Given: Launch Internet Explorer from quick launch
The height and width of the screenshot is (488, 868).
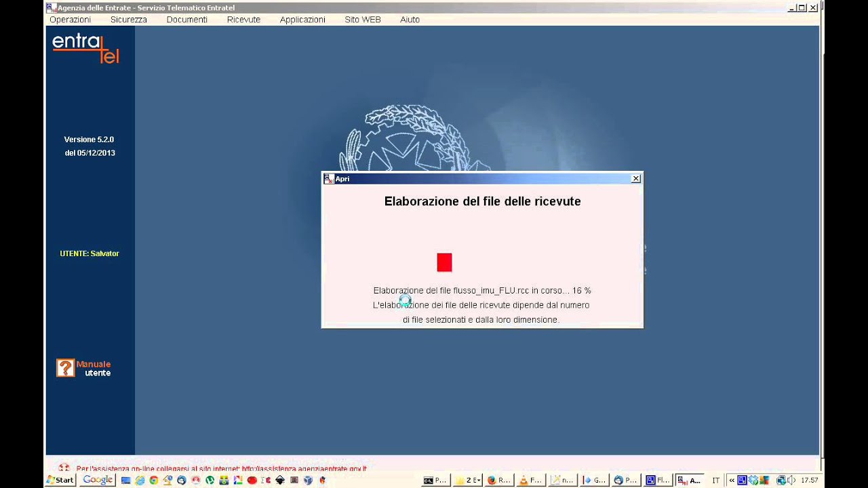Looking at the screenshot, I should tap(140, 481).
